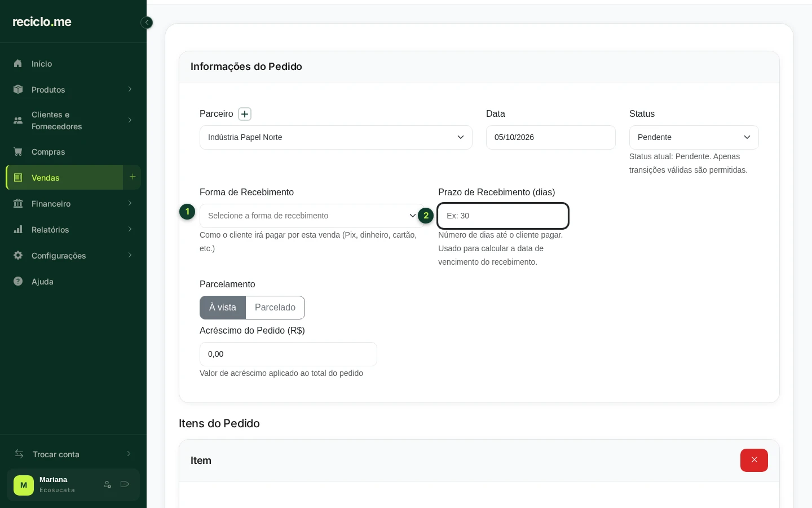
Task: Add a new partner with the plus icon
Action: [245, 114]
